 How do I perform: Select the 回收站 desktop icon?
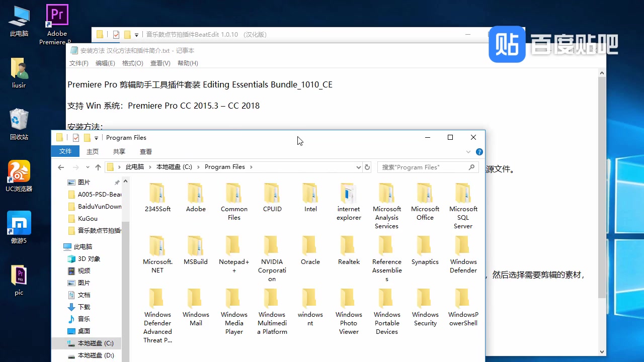pyautogui.click(x=19, y=124)
